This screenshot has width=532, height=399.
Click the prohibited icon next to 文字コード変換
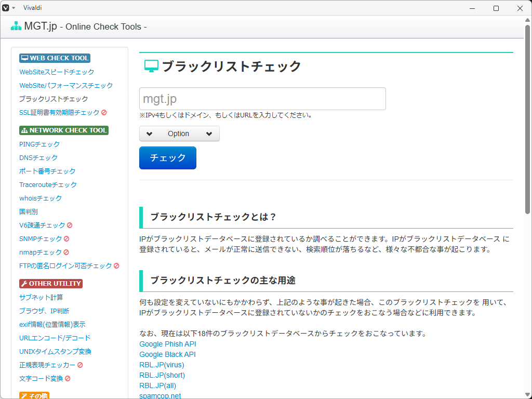[x=68, y=378]
